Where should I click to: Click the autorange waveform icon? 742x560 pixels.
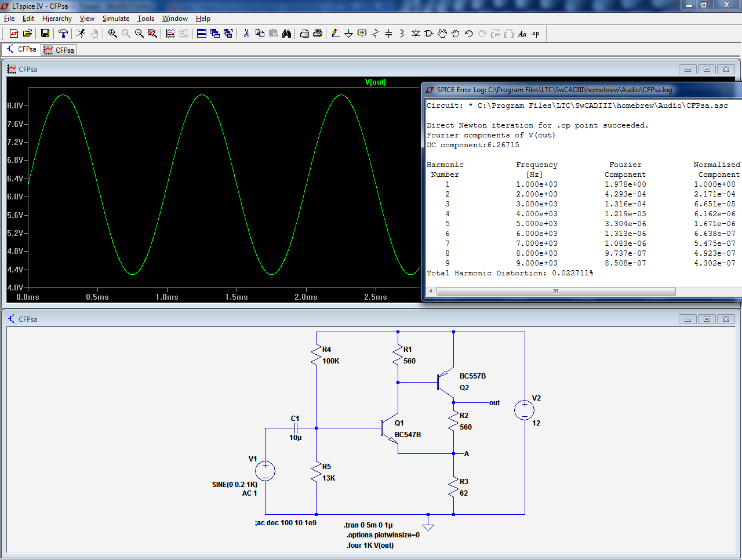tap(170, 34)
